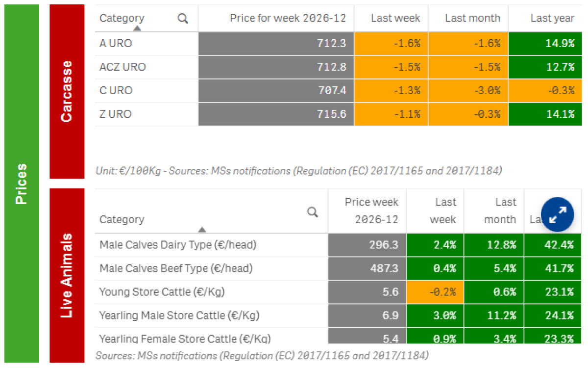
Task: Click the Carcasse 'Last month' column header
Action: tap(472, 19)
